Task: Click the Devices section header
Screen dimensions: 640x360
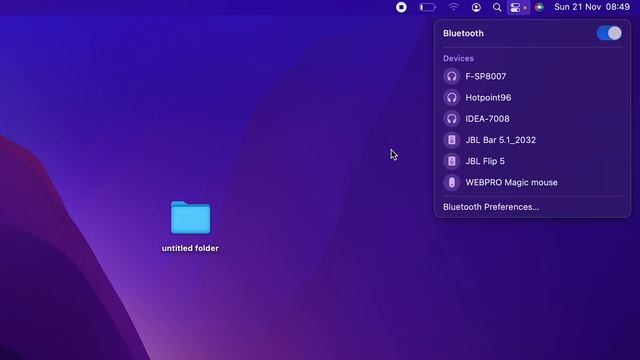Action: tap(458, 58)
